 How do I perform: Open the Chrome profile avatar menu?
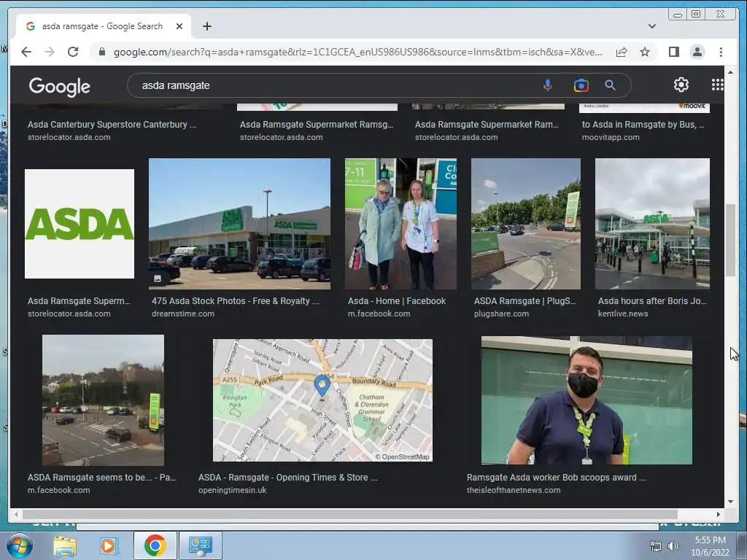697,52
